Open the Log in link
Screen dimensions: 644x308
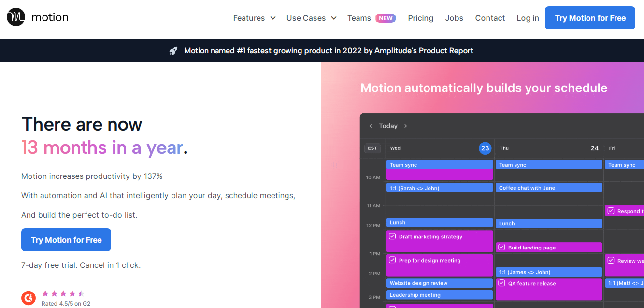tap(528, 18)
